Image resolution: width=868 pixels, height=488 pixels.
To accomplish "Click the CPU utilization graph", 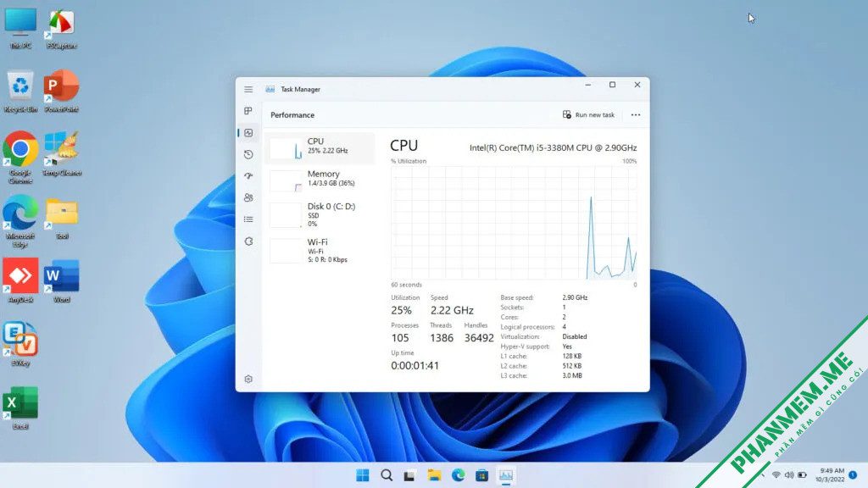I will (x=514, y=223).
